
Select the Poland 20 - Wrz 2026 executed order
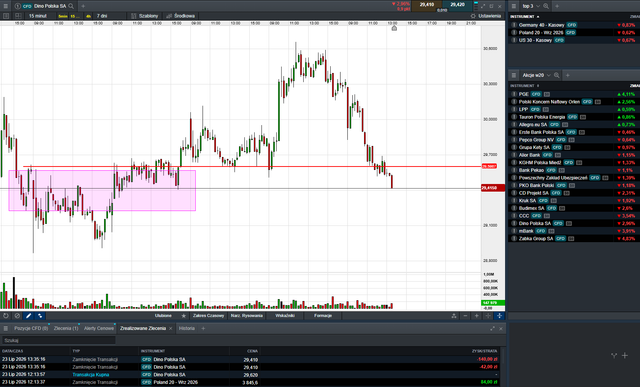point(250,382)
